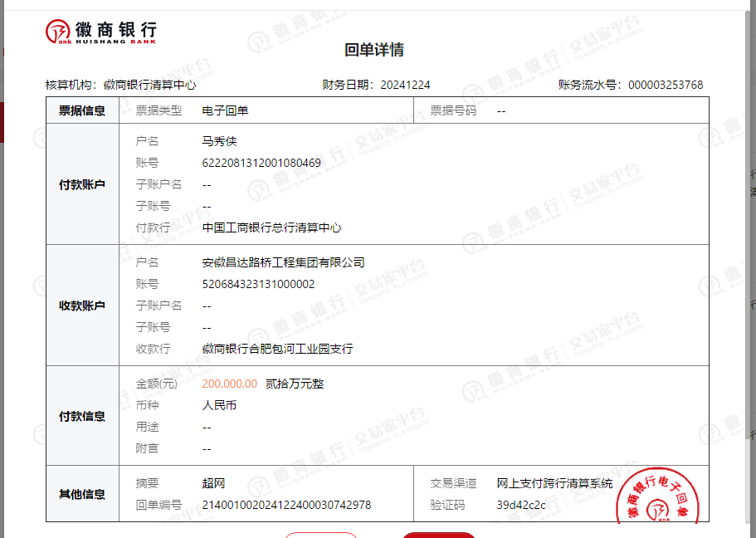756x538 pixels.
Task: Click the financial date 20241224
Action: (x=405, y=85)
